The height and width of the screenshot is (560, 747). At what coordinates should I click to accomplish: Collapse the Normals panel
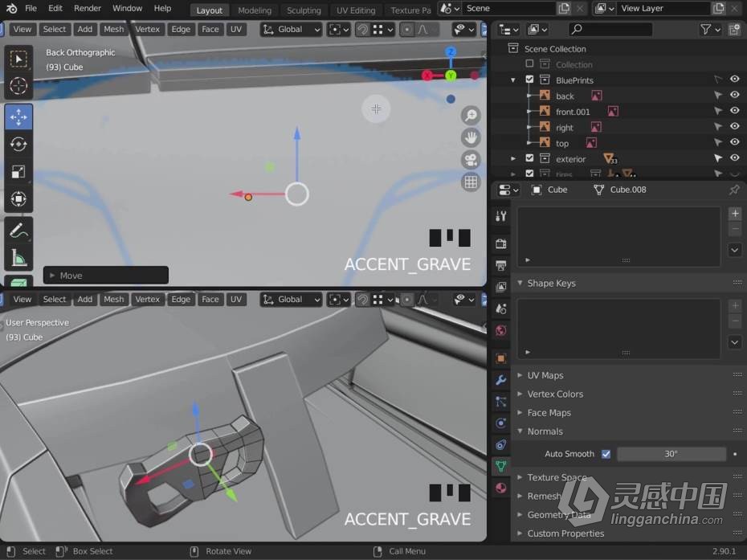pos(520,431)
